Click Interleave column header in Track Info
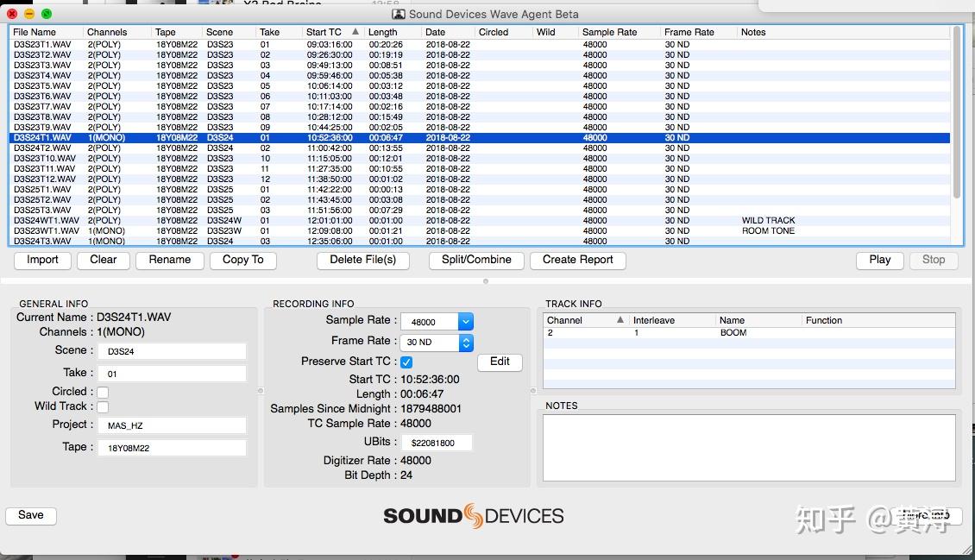The image size is (975, 560). (672, 320)
